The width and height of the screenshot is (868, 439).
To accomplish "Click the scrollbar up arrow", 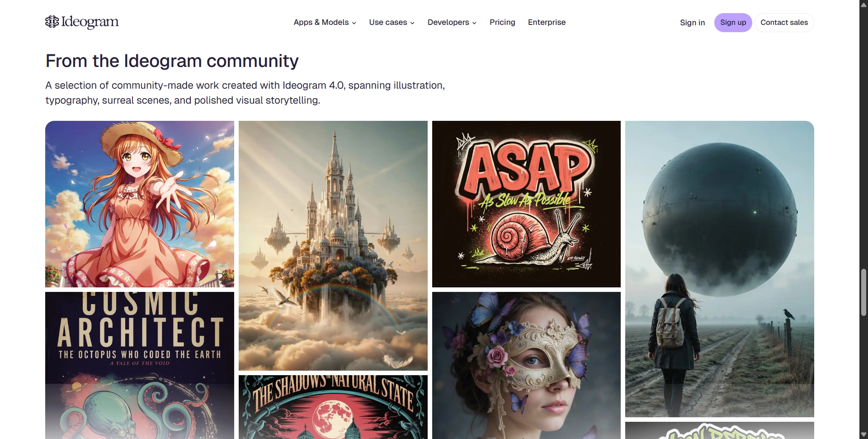I will coord(863,4).
